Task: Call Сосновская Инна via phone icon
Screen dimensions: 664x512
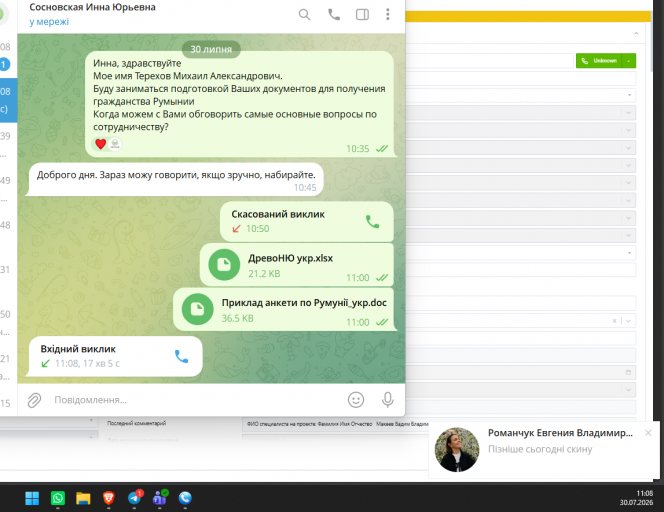Action: coord(334,15)
